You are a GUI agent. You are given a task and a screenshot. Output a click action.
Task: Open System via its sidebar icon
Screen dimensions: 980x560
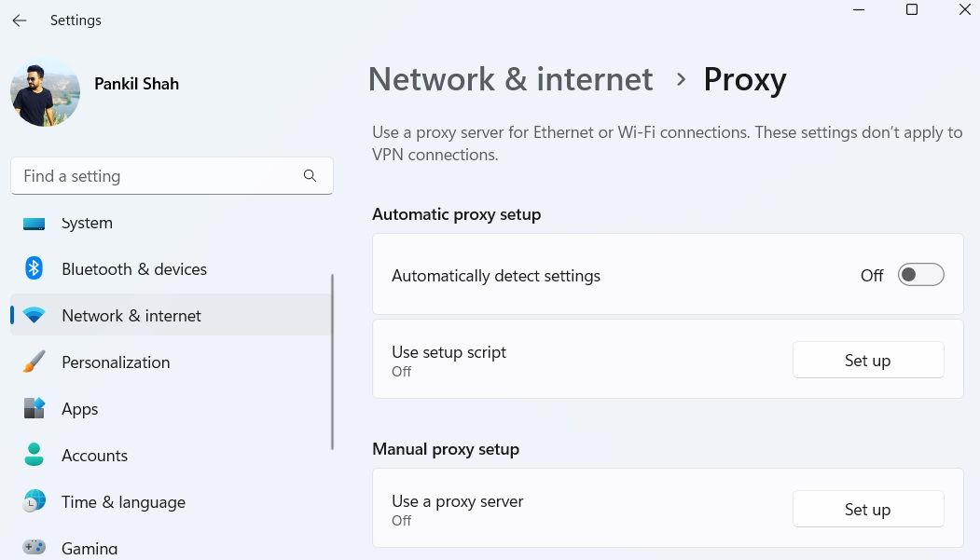click(35, 224)
